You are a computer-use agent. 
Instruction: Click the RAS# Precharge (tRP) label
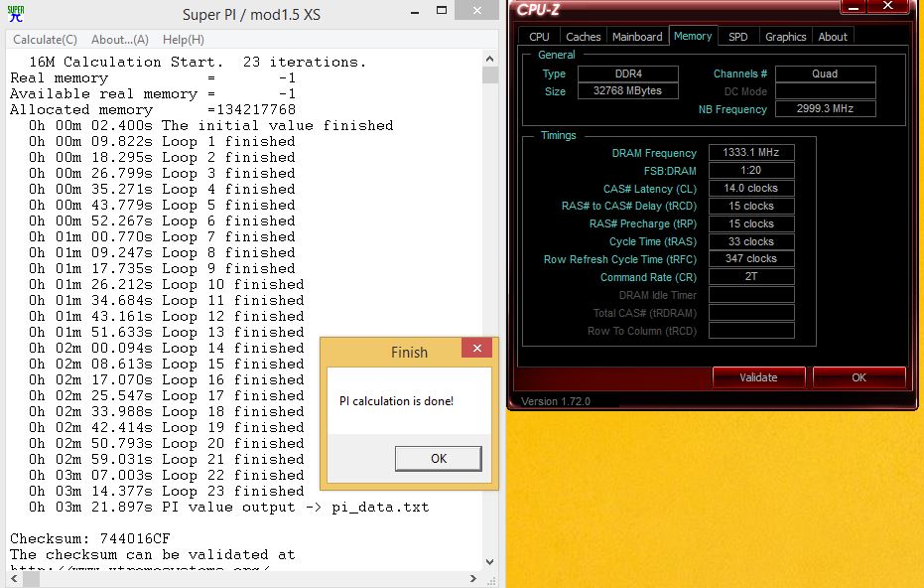[x=643, y=223]
